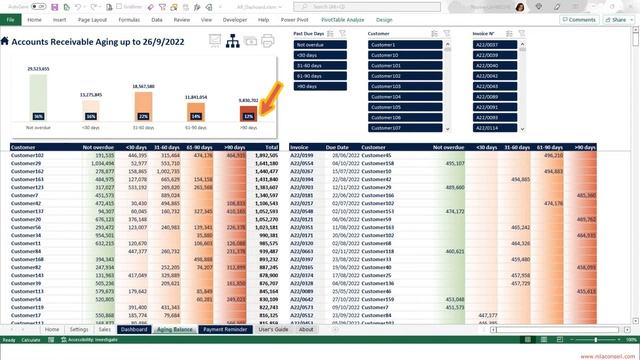Switch to the Payment Reminder sheet tab
This screenshot has height=360, width=640.
point(225,329)
